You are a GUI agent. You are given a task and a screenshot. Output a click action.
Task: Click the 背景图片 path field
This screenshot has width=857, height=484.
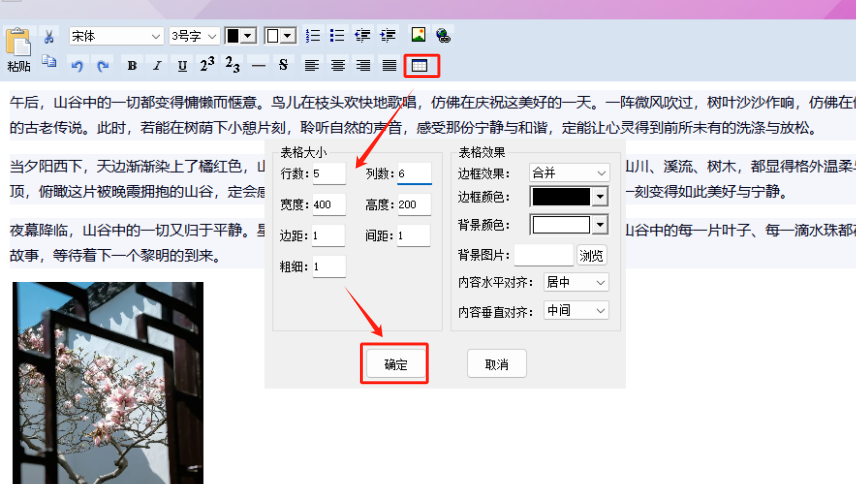544,255
